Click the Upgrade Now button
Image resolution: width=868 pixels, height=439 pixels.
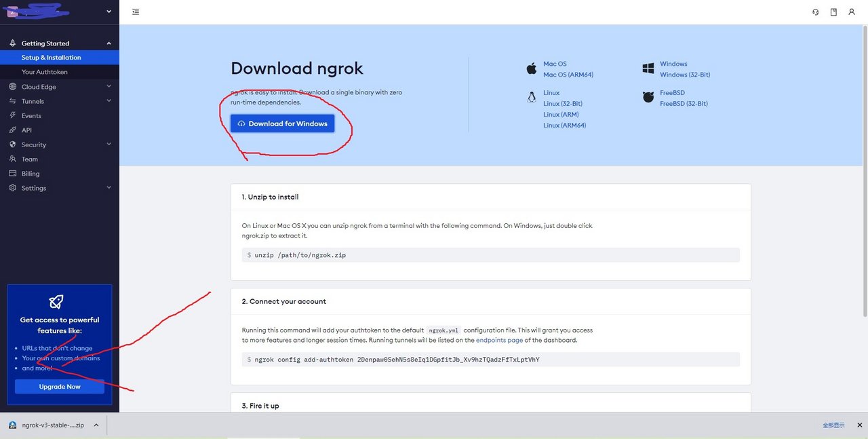59,386
